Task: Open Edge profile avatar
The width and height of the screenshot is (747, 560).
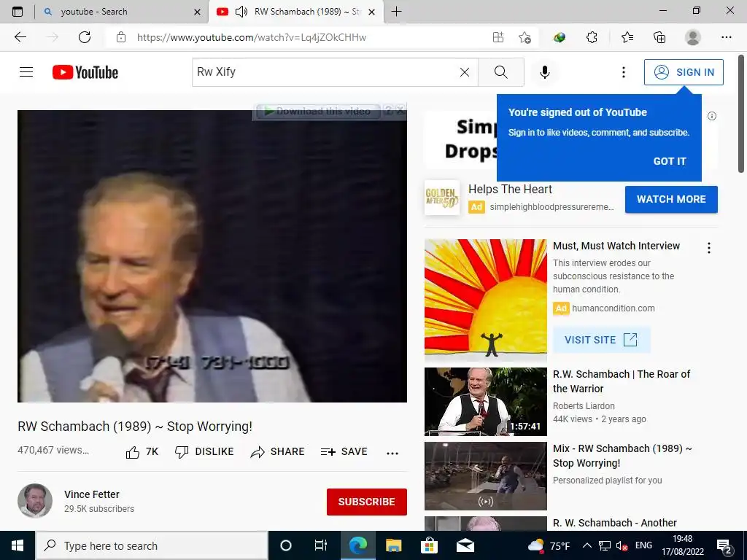Action: tap(693, 37)
